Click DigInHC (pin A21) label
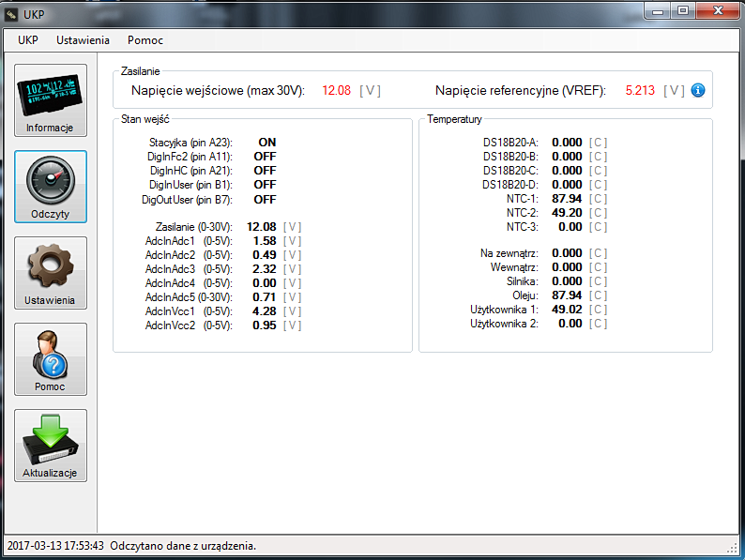The height and width of the screenshot is (560, 745). 191,171
